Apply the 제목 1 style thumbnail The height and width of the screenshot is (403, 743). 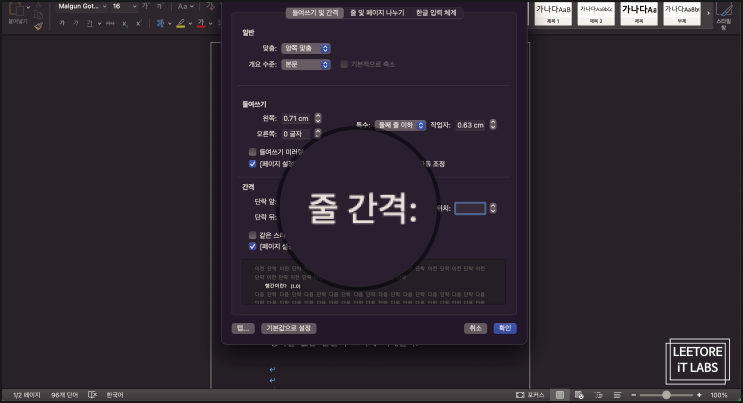point(553,14)
